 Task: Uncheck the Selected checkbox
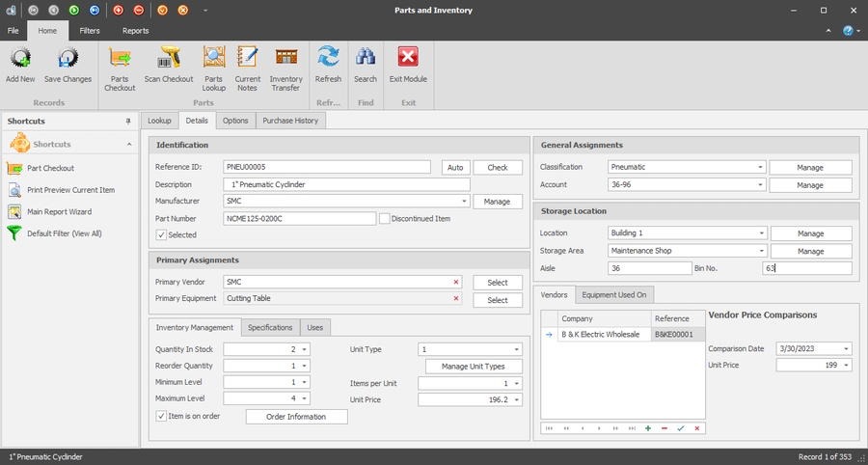point(161,234)
